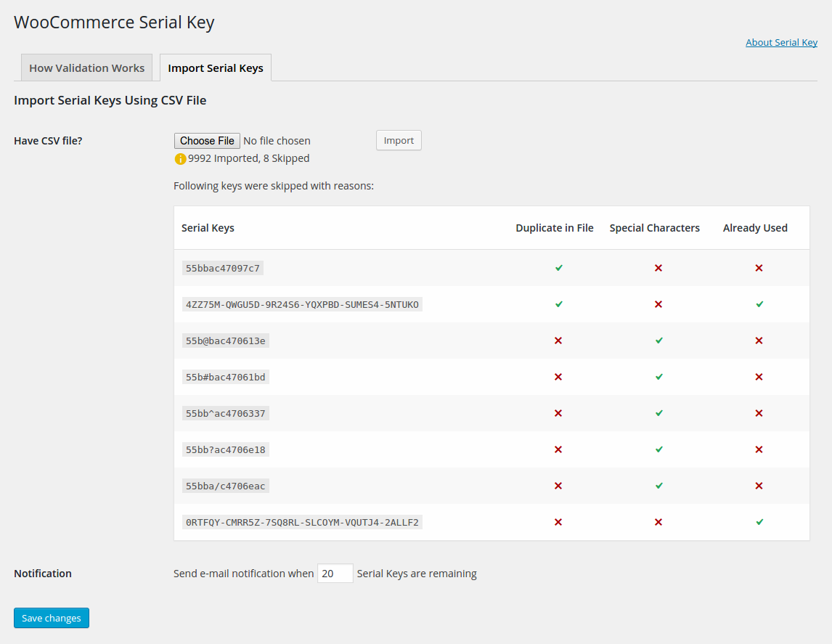The height and width of the screenshot is (644, 832).
Task: Select serial key 4ZZ75M-QWGU5D-9R24S6 text
Action: [302, 304]
